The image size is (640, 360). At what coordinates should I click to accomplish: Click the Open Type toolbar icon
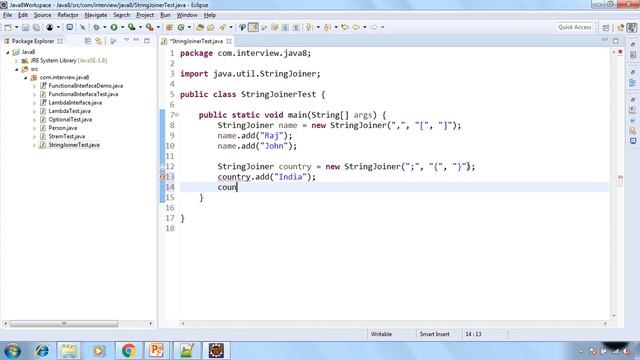coord(200,27)
